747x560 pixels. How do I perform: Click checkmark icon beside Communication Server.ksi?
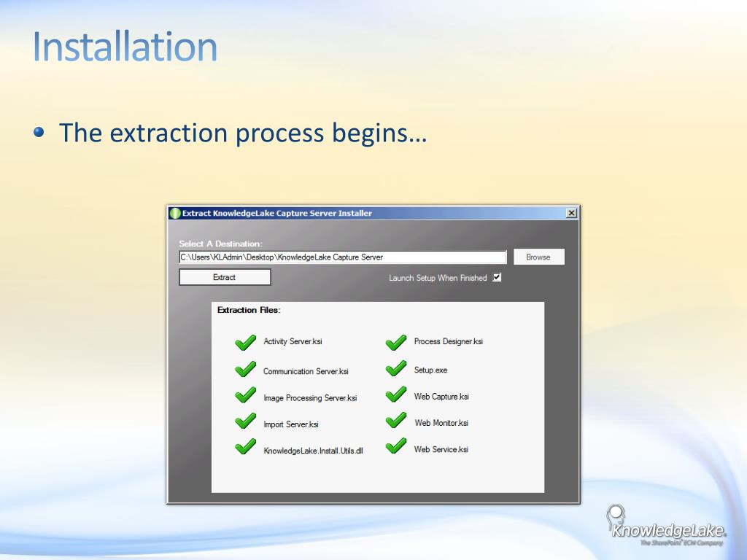click(245, 368)
